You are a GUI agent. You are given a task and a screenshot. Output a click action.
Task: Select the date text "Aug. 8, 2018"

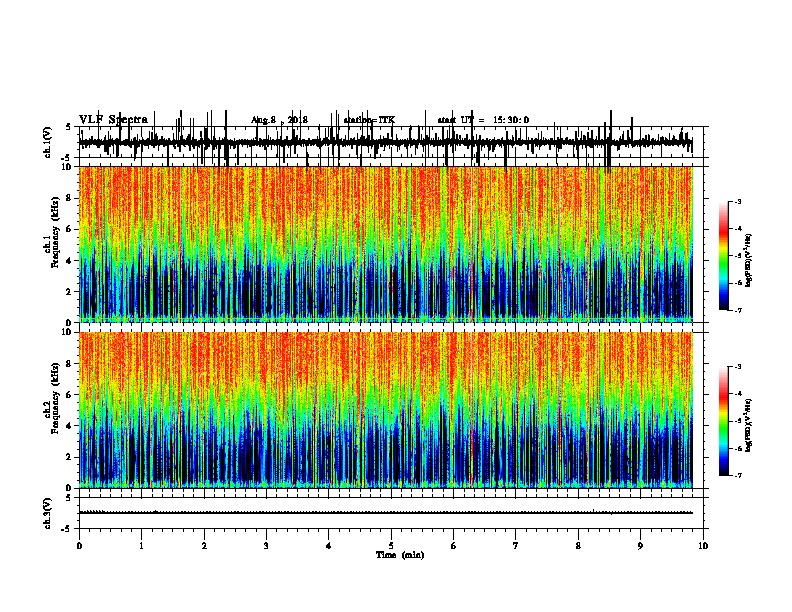click(279, 120)
